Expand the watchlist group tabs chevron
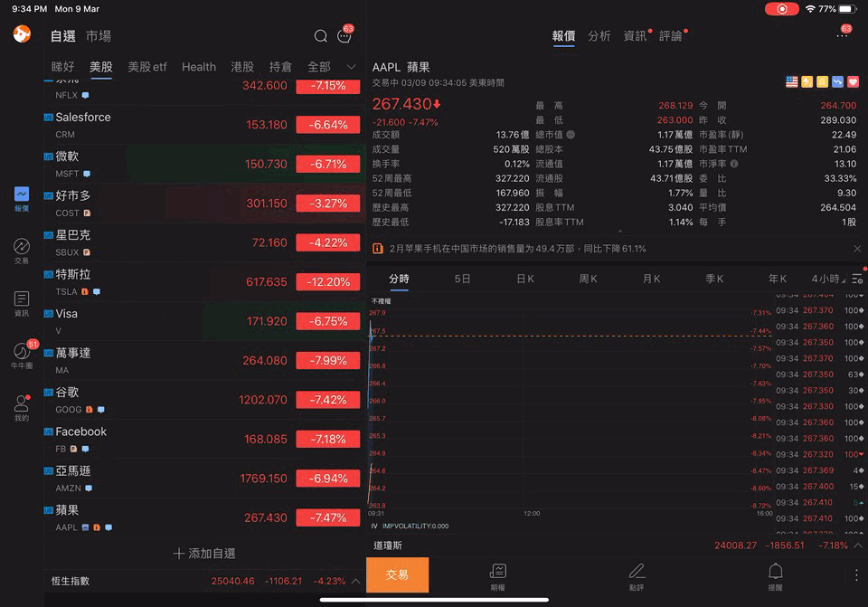Viewport: 868px width, 607px height. 351,67
